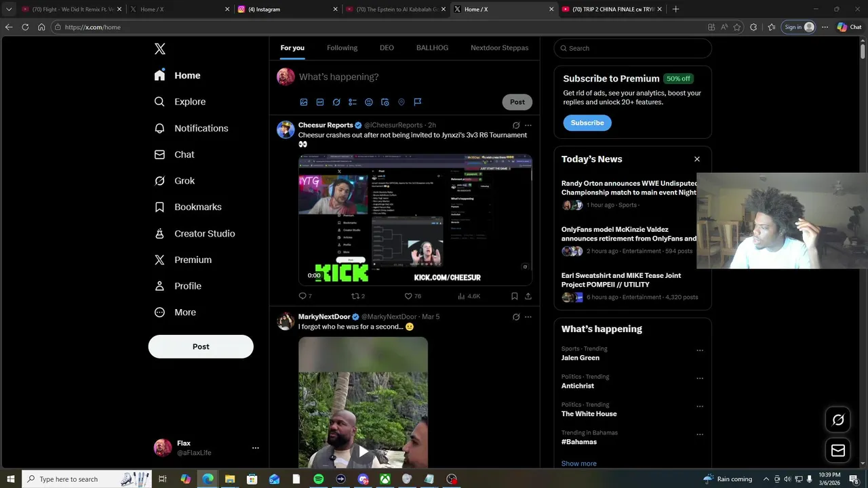The width and height of the screenshot is (868, 488).
Task: Open more options for Antichrist trend
Action: point(700,379)
